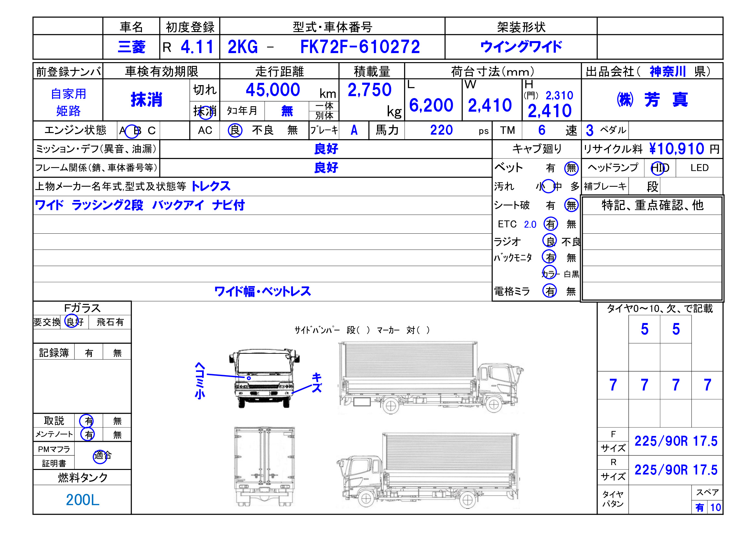Select the "サイドバンパー 段( )" field

332,330
